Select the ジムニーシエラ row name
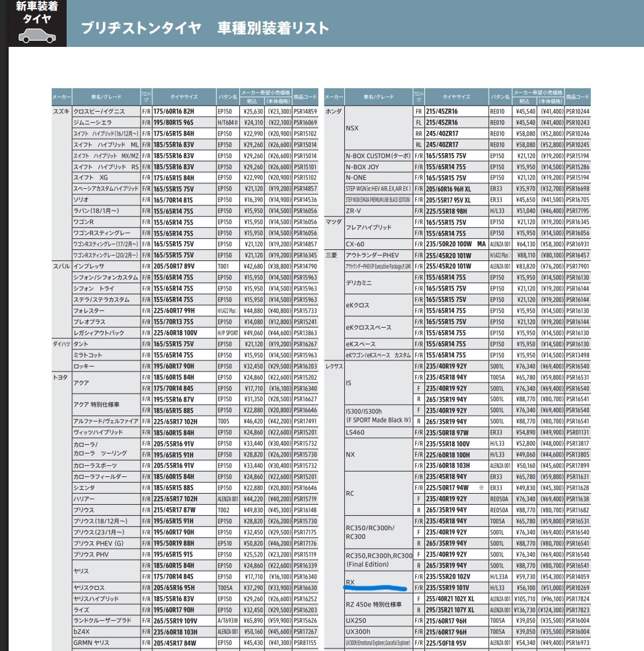Screen dimensions: 644x651 coord(93,122)
